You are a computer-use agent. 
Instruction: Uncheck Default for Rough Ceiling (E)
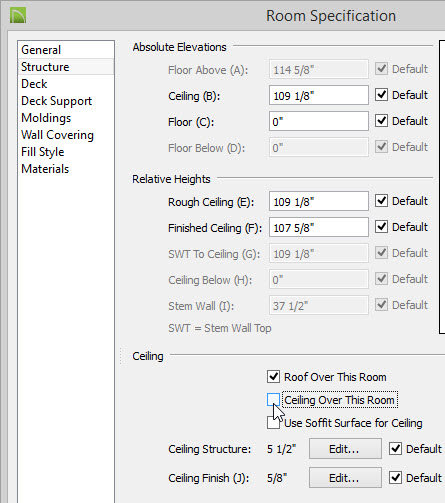(381, 201)
